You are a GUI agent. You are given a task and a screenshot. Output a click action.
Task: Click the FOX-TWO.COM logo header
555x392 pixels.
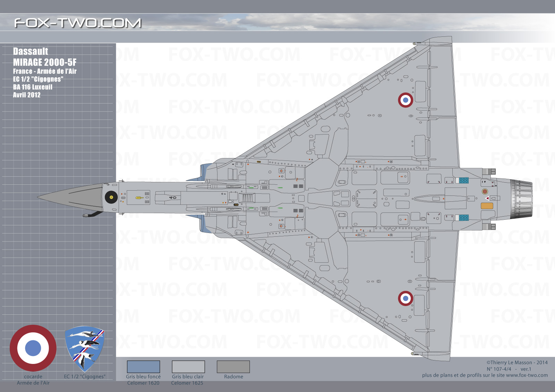78,23
